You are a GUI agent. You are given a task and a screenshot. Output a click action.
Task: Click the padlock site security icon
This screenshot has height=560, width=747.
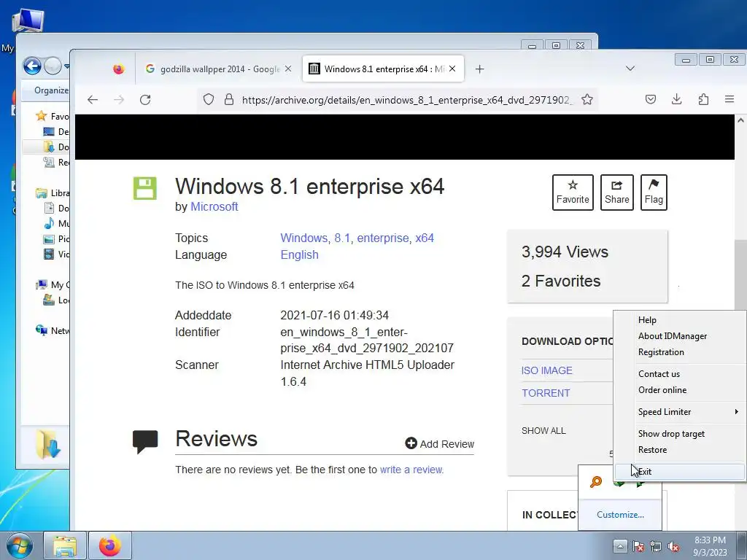pos(229,99)
